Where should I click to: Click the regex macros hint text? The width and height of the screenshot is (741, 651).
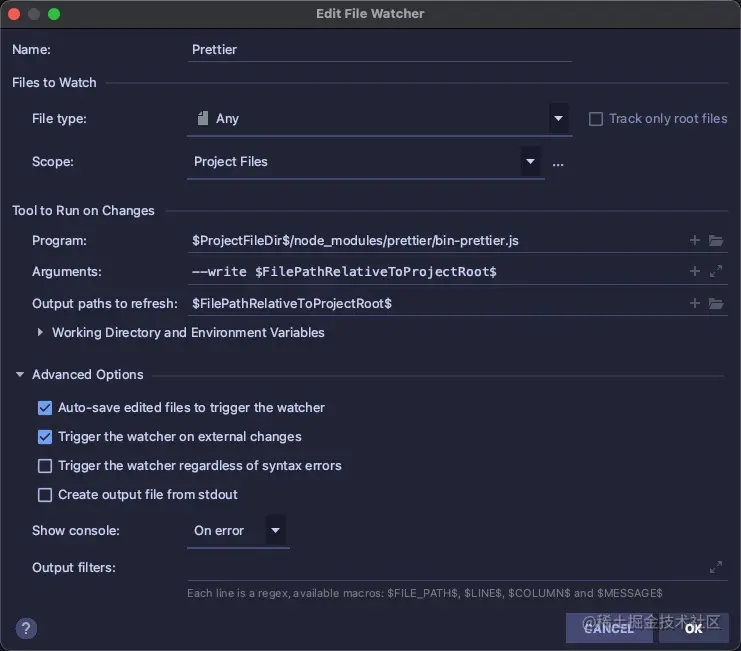point(424,593)
